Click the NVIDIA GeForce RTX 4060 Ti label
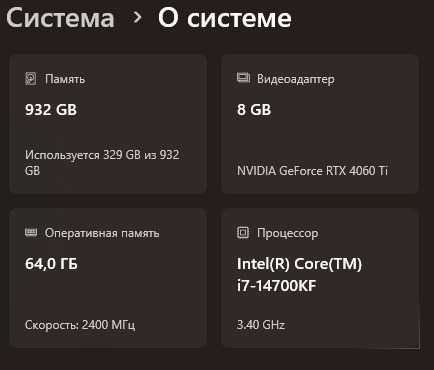 (312, 171)
